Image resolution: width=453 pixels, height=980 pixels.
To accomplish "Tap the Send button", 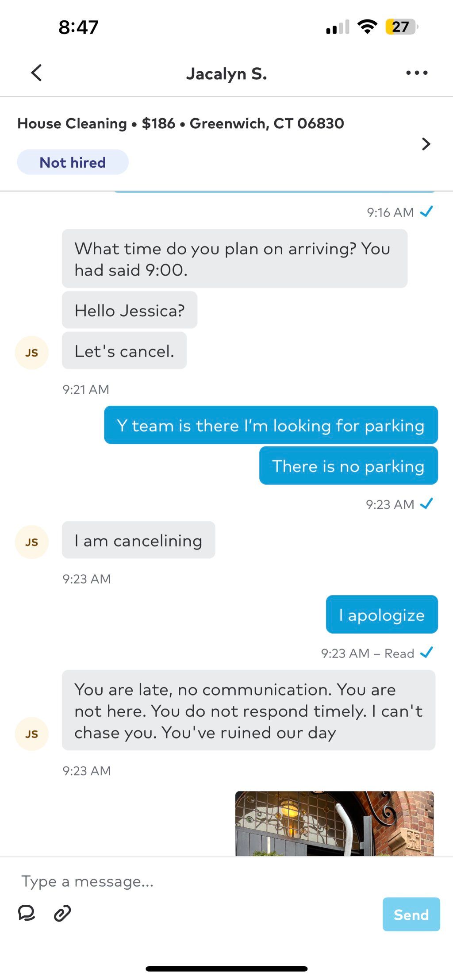I will coord(411,914).
